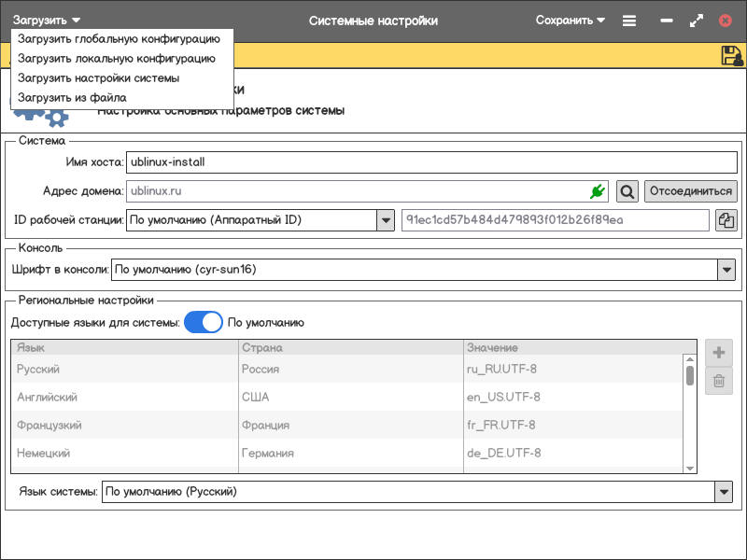The width and height of the screenshot is (747, 560).
Task: Open the system language dropdown
Action: tap(723, 492)
